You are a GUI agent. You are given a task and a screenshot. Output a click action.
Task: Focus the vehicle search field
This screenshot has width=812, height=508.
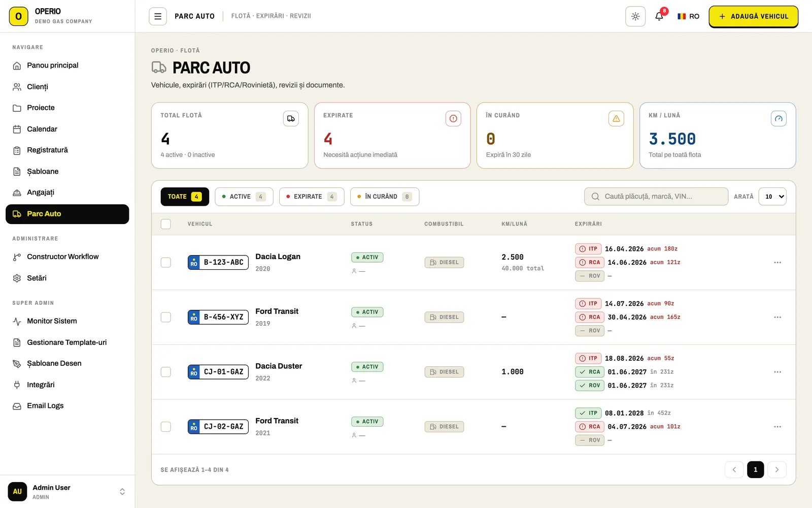[656, 197]
